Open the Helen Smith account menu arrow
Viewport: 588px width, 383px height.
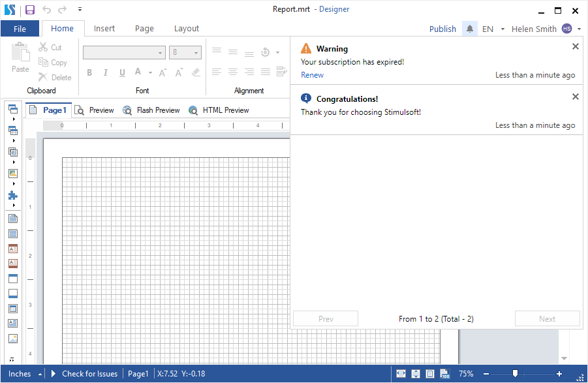click(579, 29)
